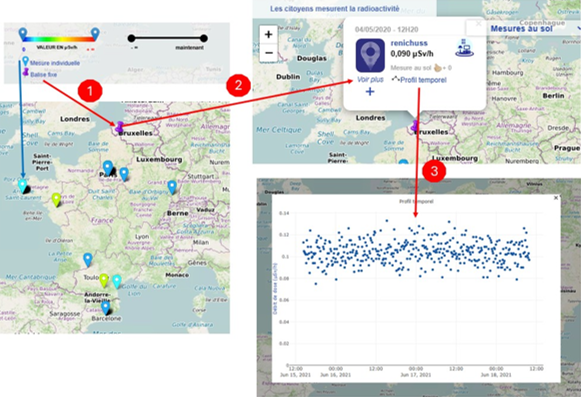Image resolution: width=581 pixels, height=397 pixels.
Task: Click the Les citoyens mesurent la radioactivité header
Action: [335, 9]
